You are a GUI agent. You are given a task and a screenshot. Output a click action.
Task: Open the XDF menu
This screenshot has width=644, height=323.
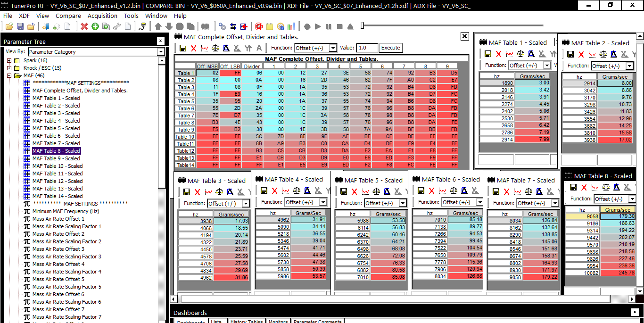click(24, 16)
